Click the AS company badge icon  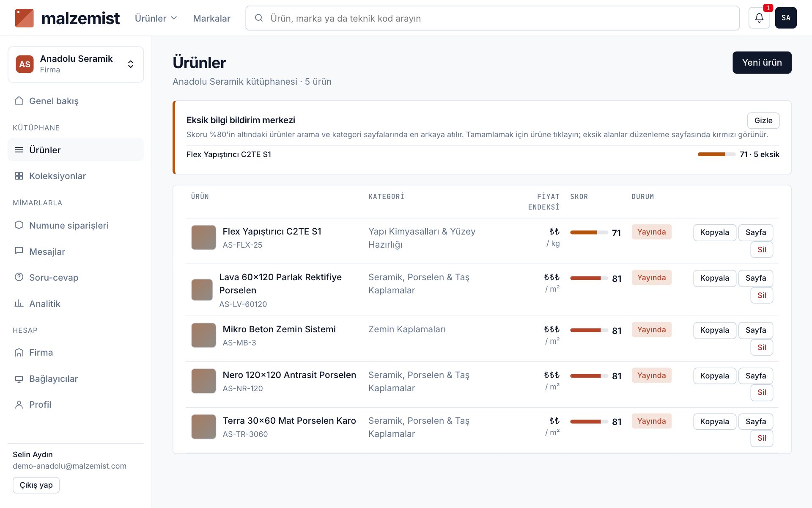[25, 64]
